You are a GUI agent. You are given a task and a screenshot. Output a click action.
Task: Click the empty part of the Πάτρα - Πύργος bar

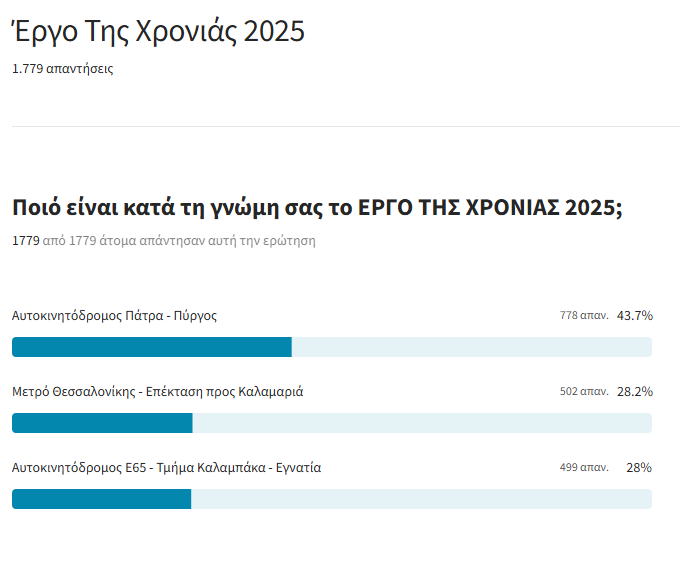(x=470, y=347)
